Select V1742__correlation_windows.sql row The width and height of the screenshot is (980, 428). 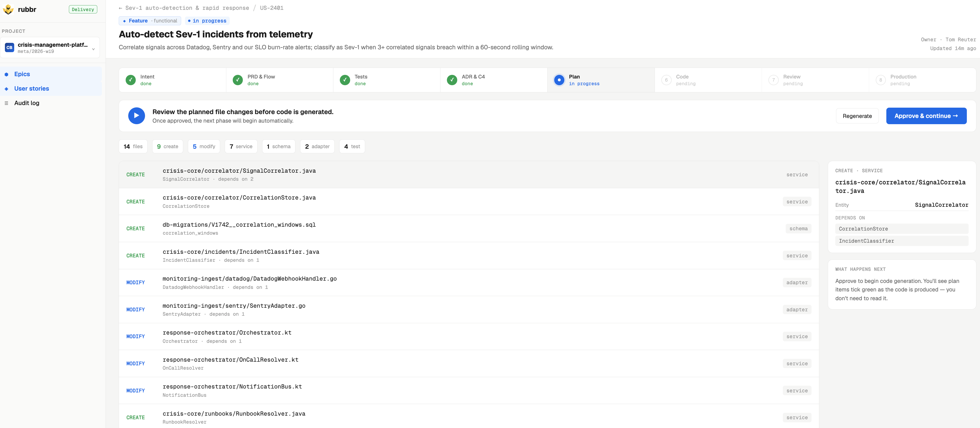click(x=469, y=229)
